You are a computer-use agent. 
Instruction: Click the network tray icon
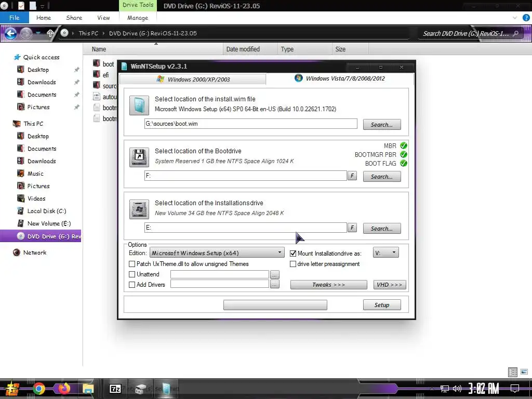(444, 389)
